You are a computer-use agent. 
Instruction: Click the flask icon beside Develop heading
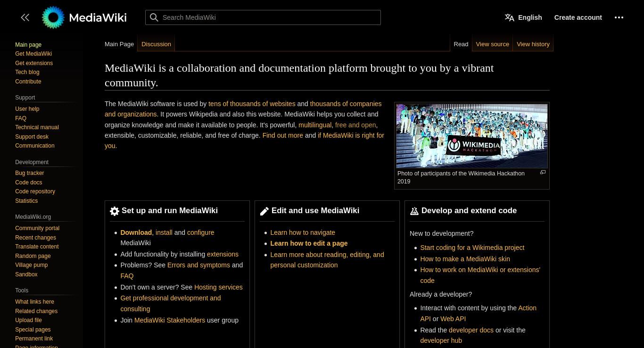[414, 211]
